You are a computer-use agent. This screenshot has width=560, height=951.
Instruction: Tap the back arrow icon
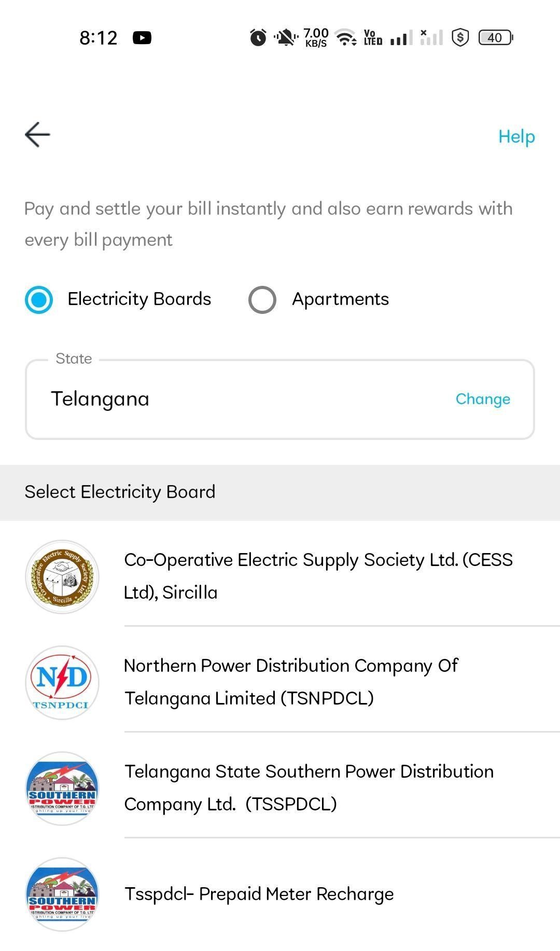click(x=37, y=135)
